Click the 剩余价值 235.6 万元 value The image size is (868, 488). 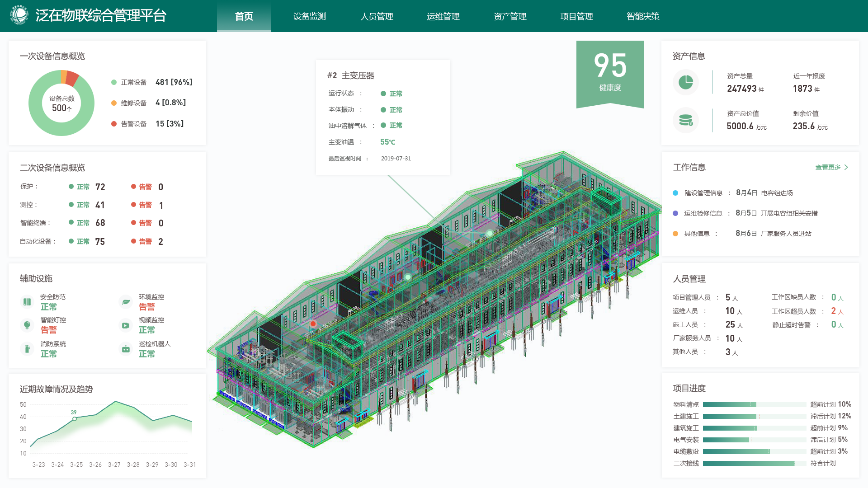click(810, 127)
